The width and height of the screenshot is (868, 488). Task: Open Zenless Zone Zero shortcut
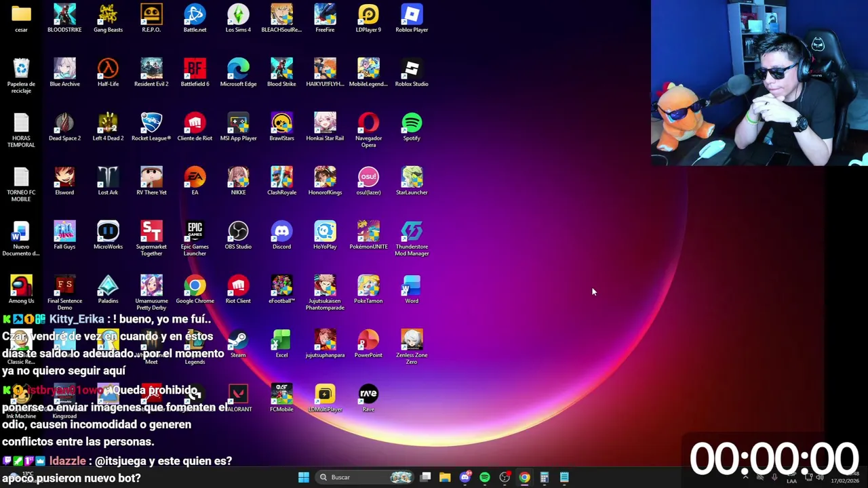(x=412, y=347)
